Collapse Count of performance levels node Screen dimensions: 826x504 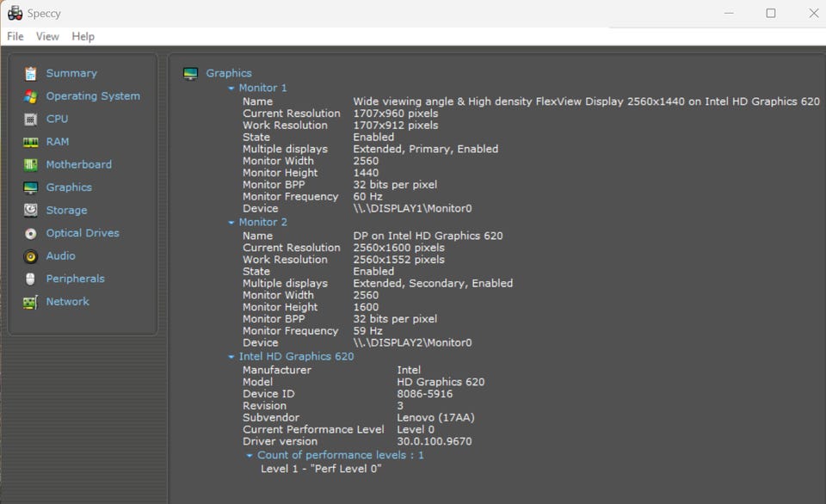click(x=250, y=456)
